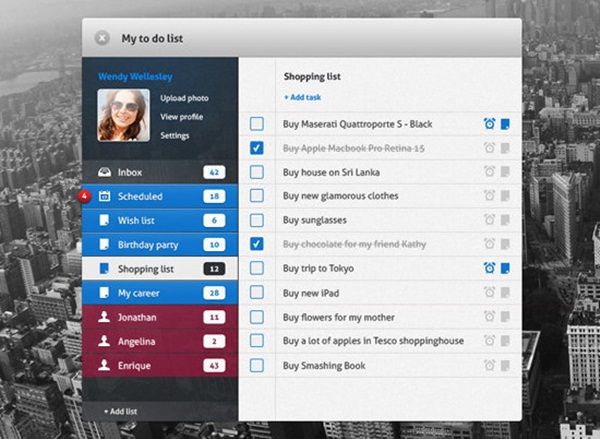Uncheck Buy chocolate for my friend Kathy

coord(256,244)
